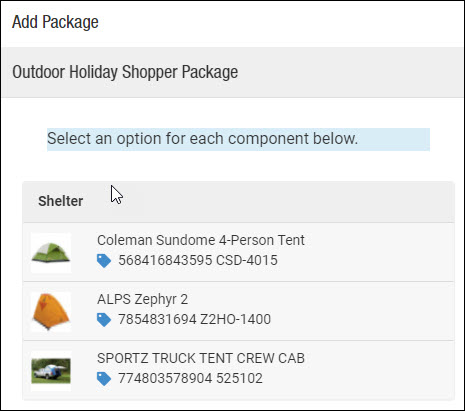
Task: Click the tag icon beside 568416843595
Action: point(104,261)
